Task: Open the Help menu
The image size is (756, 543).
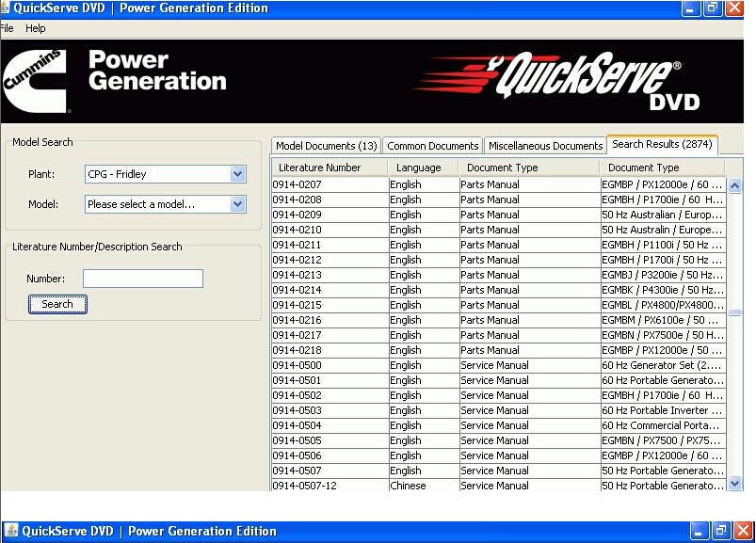Action: (35, 28)
